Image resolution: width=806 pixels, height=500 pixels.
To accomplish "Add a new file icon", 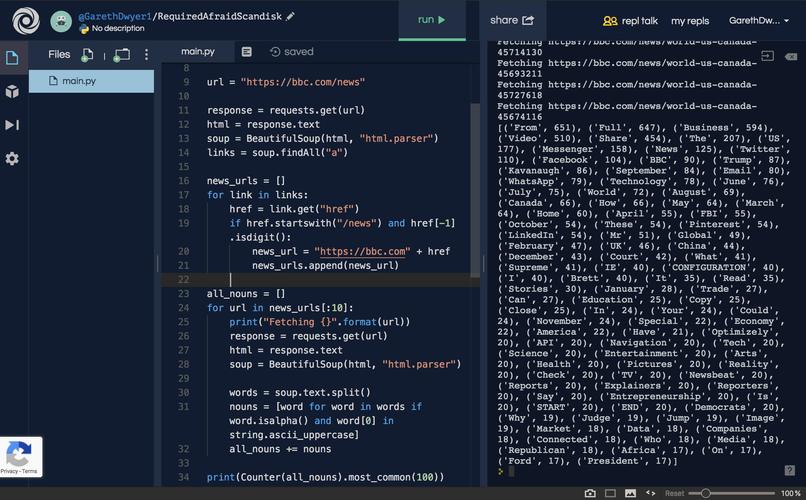I will pyautogui.click(x=87, y=54).
